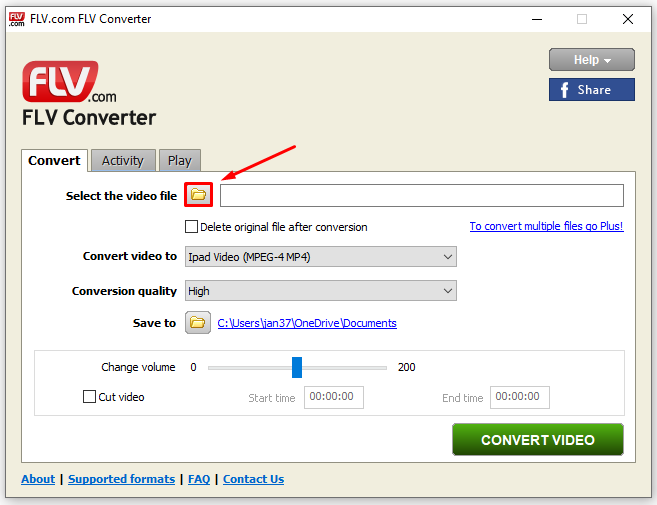Click the CONVERT VIDEO button
The width and height of the screenshot is (657, 505).
click(538, 439)
